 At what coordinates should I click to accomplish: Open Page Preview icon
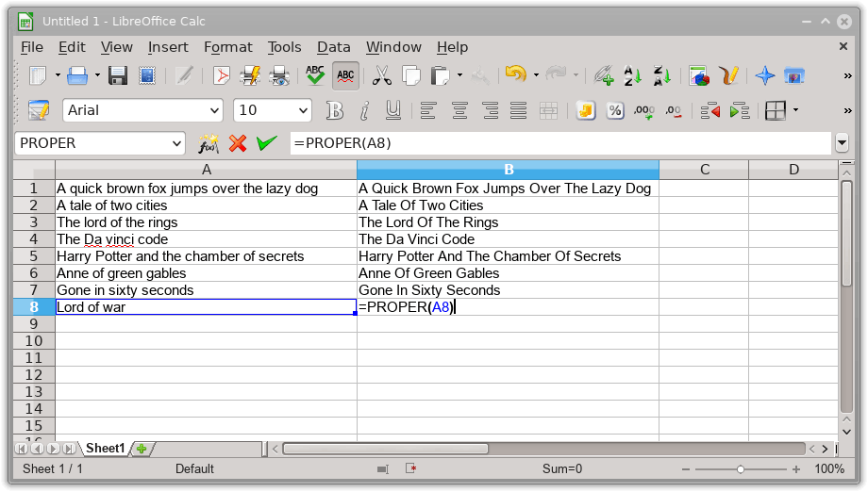tap(279, 75)
